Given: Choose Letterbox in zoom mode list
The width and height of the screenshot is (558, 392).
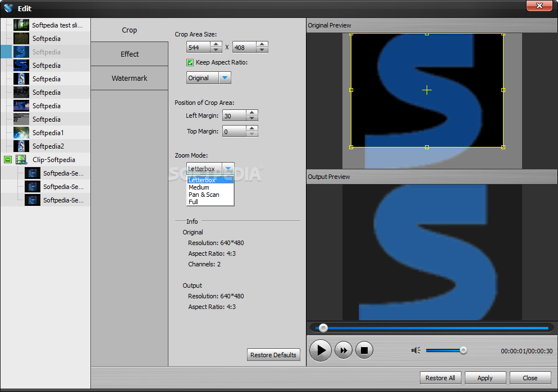Looking at the screenshot, I should point(211,180).
